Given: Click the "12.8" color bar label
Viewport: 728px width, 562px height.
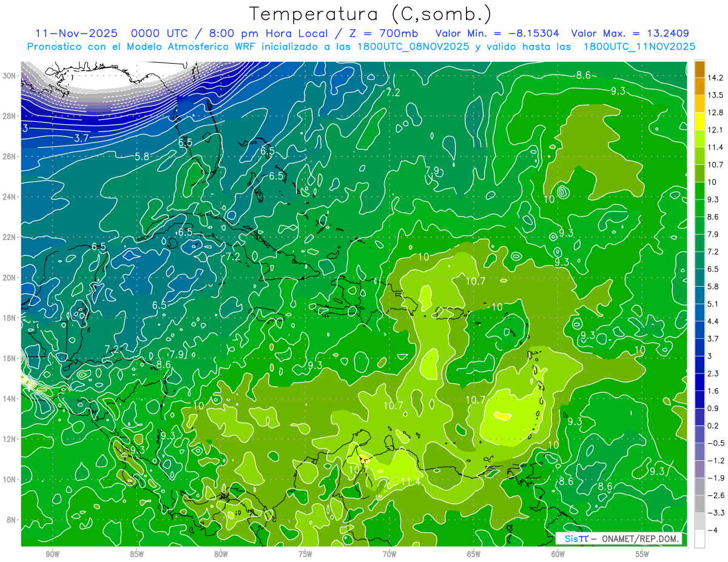Looking at the screenshot, I should coord(715,113).
